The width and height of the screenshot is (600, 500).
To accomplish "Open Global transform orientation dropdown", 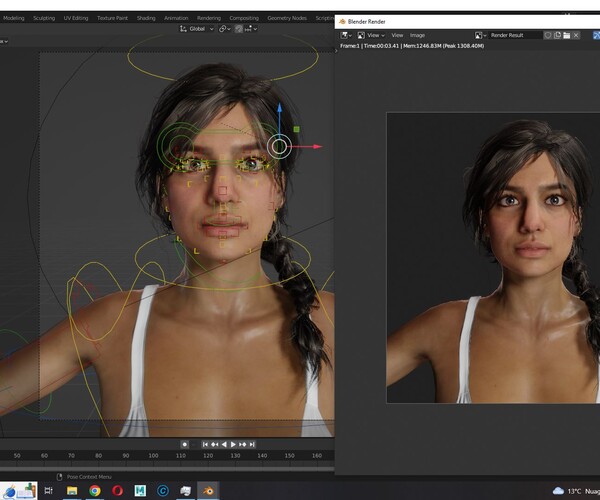I will click(x=197, y=29).
